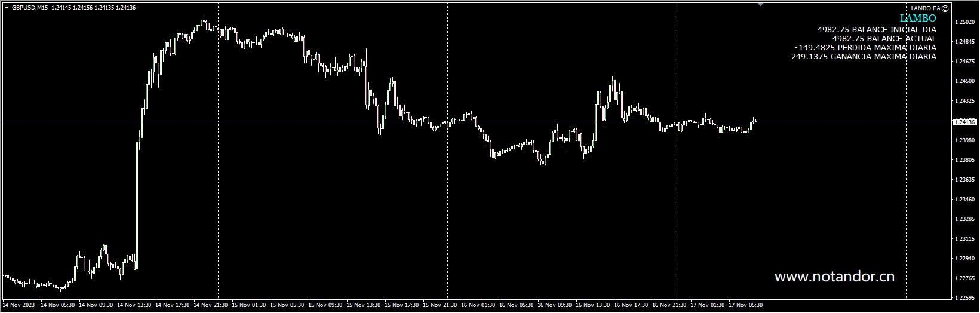Click the LAMBO EA smiley face icon

coord(945,8)
